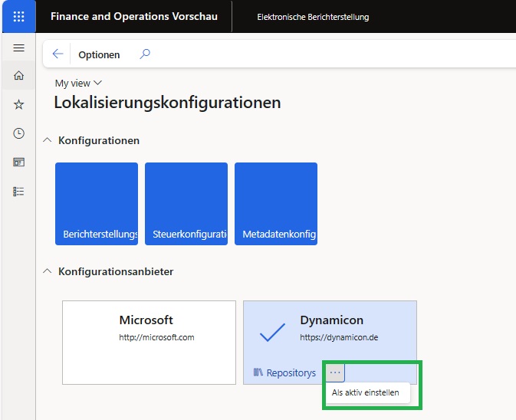Go to Home in the sidebar
This screenshot has width=516, height=420.
tap(19, 75)
